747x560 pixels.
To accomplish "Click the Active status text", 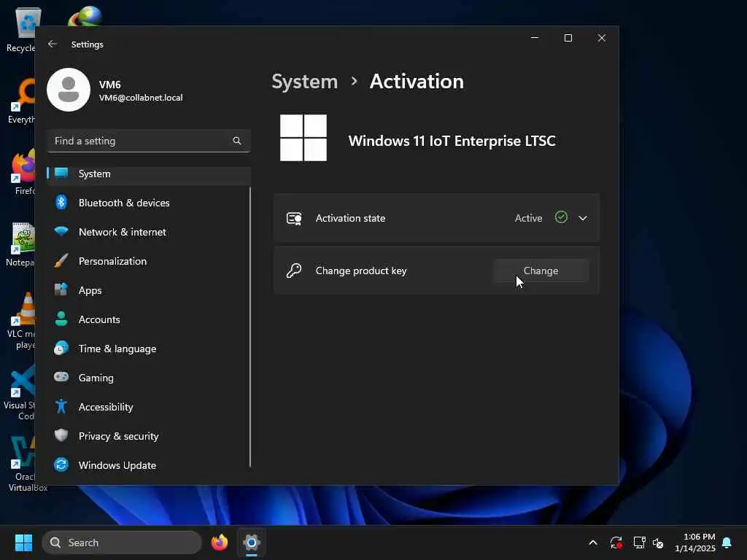I will point(528,218).
